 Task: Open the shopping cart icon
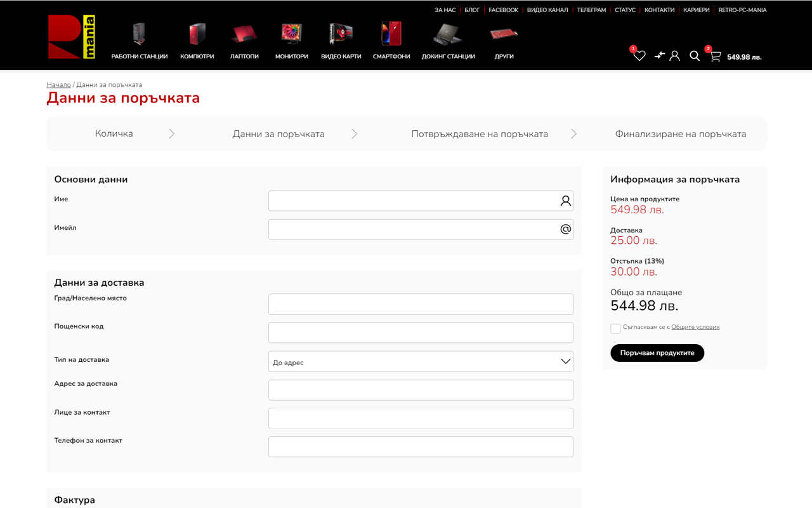[x=716, y=57]
